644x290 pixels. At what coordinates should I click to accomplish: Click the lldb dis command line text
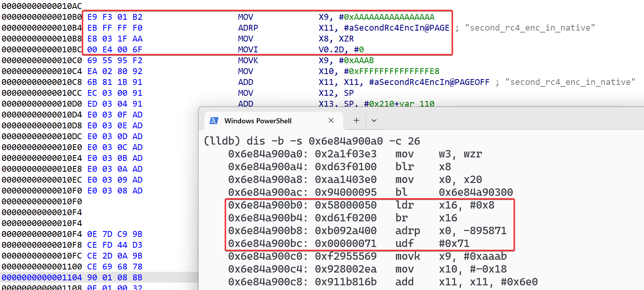[x=312, y=141]
